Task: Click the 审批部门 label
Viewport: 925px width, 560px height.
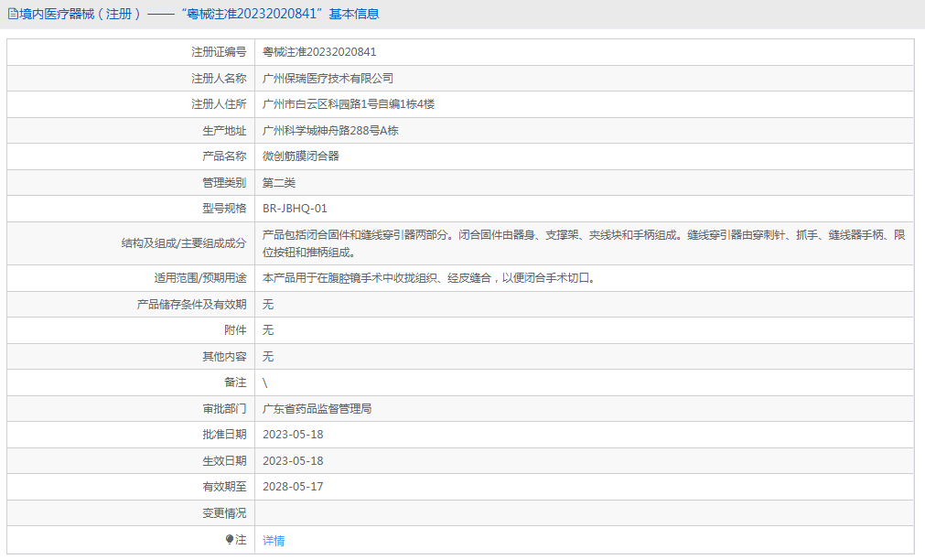Action: pos(224,409)
